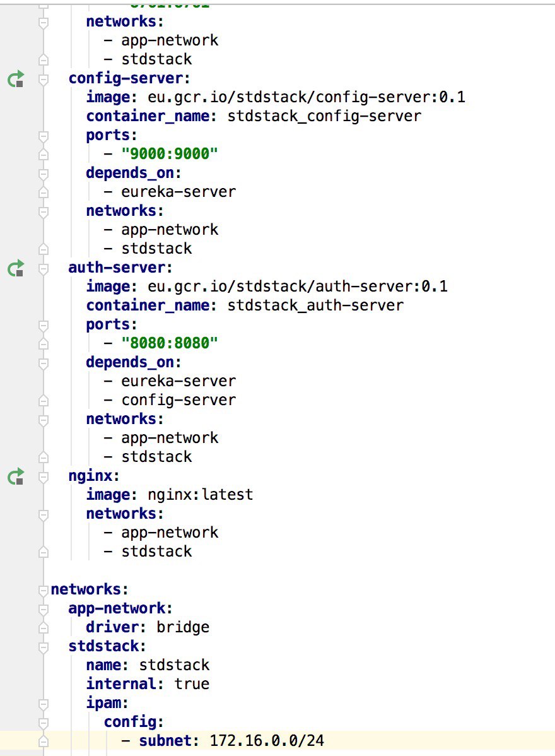Fold the ports section under auth-server

pyautogui.click(x=44, y=325)
